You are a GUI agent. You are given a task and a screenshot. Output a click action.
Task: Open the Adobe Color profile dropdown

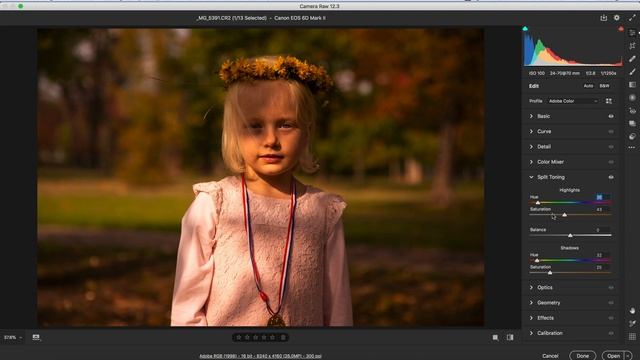tap(573, 101)
